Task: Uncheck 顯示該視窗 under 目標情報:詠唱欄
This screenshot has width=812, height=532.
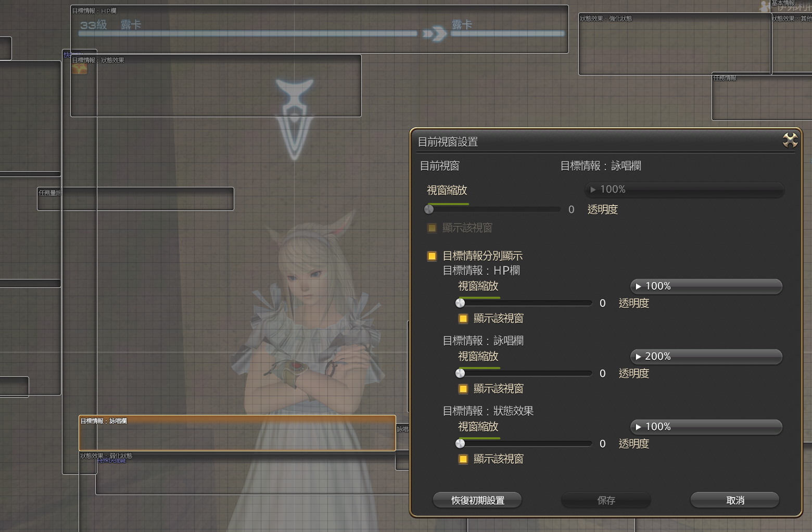Action: (463, 389)
